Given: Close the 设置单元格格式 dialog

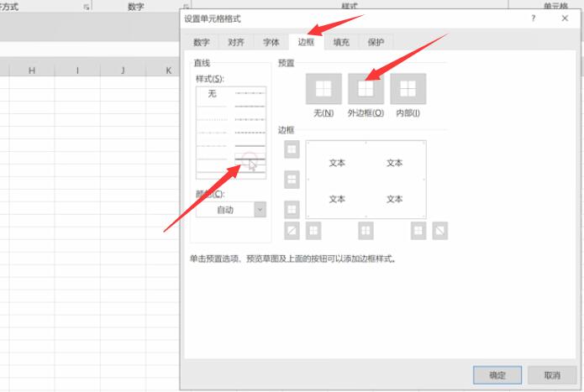Looking at the screenshot, I should click(x=565, y=18).
